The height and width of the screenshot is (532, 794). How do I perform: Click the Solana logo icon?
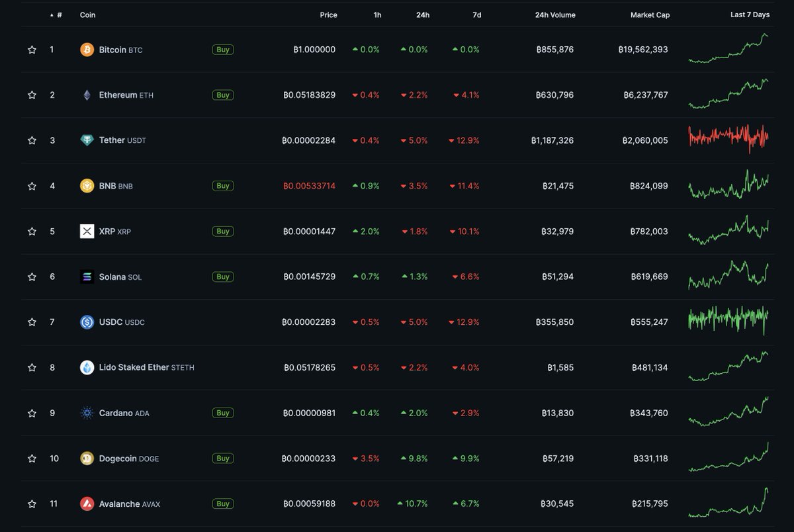click(87, 277)
